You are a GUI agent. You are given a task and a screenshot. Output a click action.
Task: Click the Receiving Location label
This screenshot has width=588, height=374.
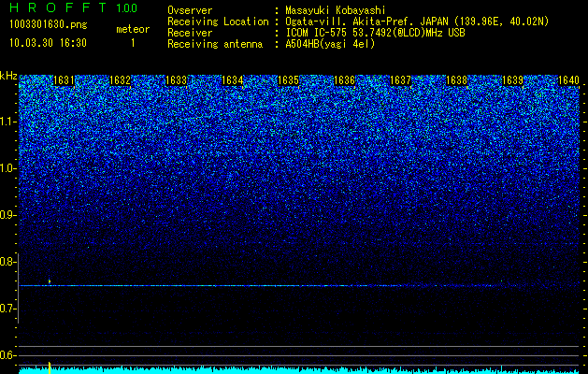pos(218,22)
